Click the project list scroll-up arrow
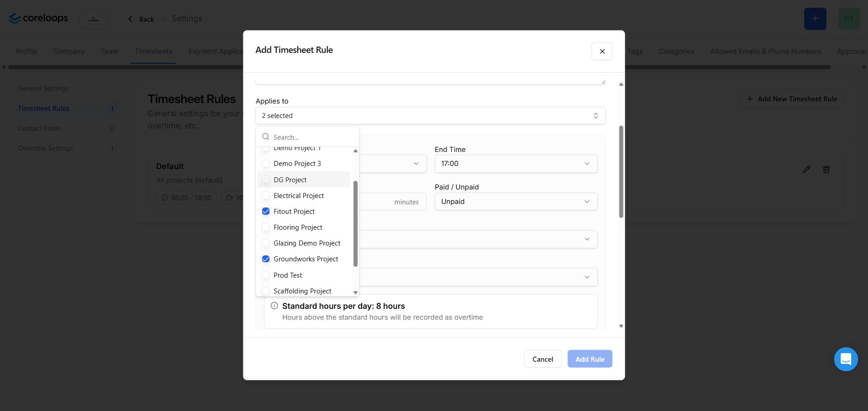Image resolution: width=868 pixels, height=411 pixels. click(x=355, y=151)
